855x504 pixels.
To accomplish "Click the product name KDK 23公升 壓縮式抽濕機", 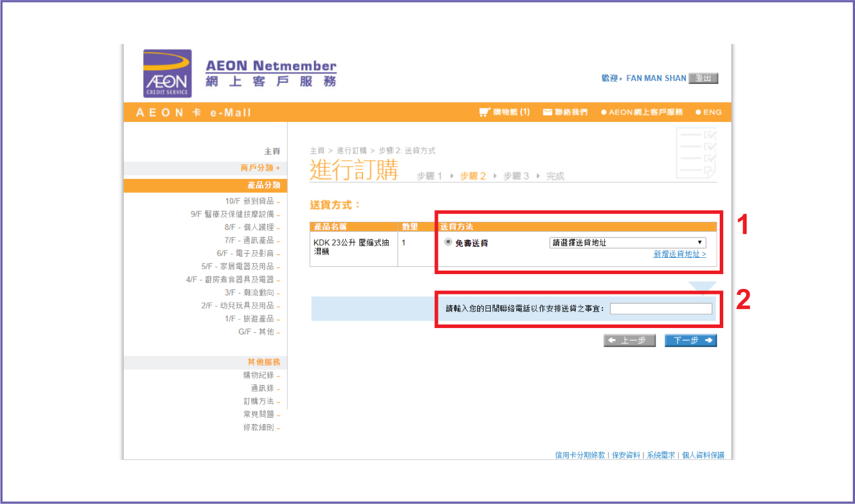I will (x=351, y=247).
